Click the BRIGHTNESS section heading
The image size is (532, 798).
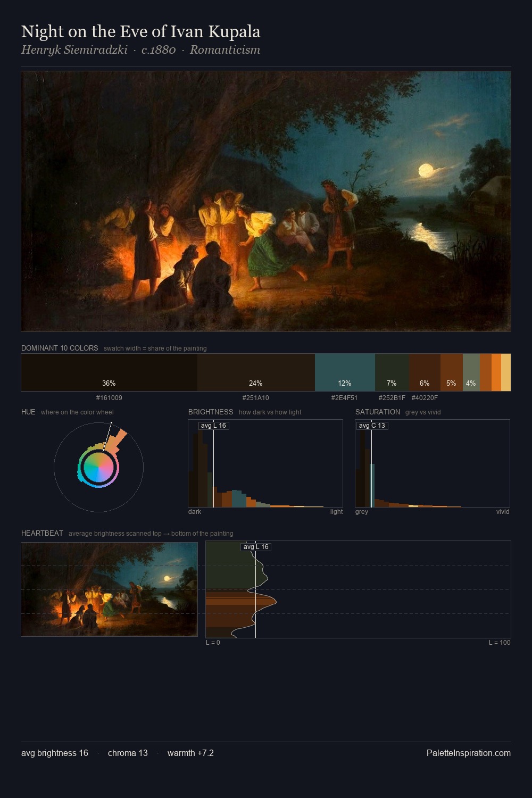tap(211, 412)
